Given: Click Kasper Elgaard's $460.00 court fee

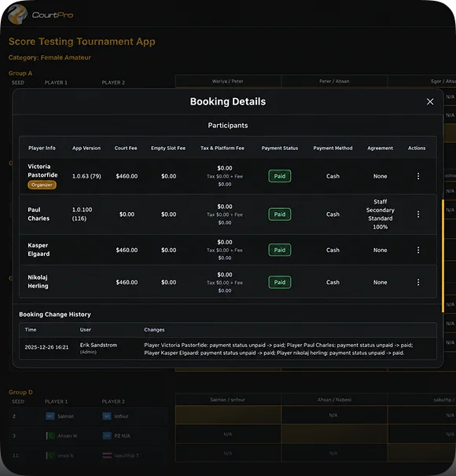Looking at the screenshot, I should pos(127,250).
